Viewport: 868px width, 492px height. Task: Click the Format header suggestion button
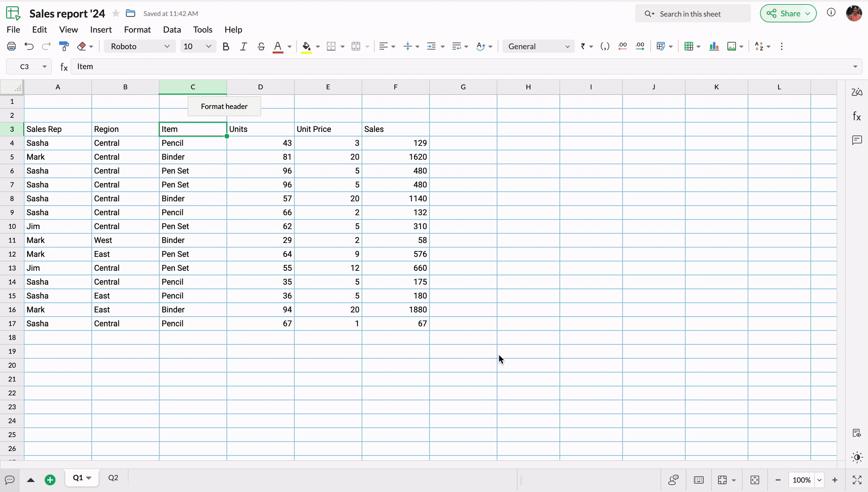[224, 107]
